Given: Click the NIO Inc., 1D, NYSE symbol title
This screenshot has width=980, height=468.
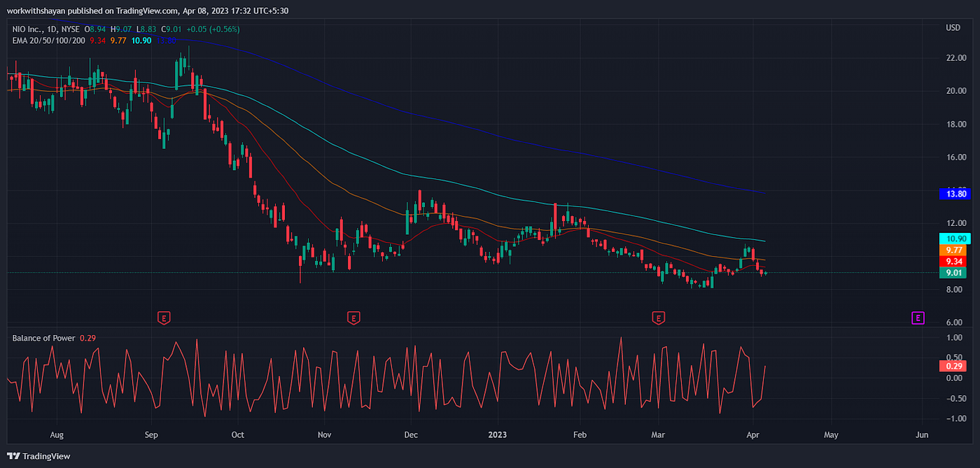Looking at the screenshot, I should click(45, 29).
